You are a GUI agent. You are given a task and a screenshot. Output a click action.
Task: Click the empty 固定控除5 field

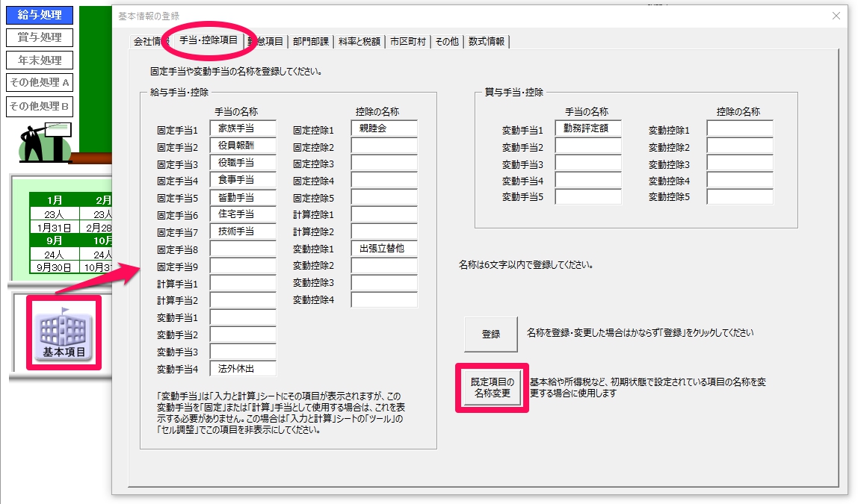pos(384,197)
